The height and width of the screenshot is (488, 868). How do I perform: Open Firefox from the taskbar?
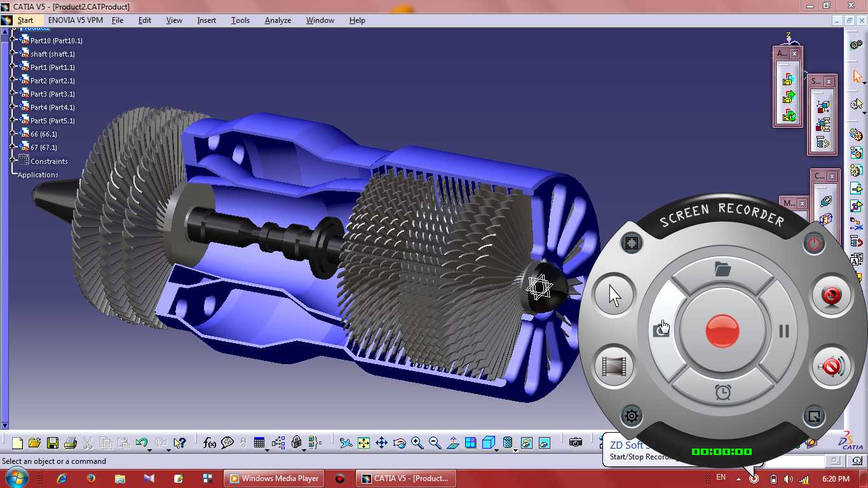point(90,478)
